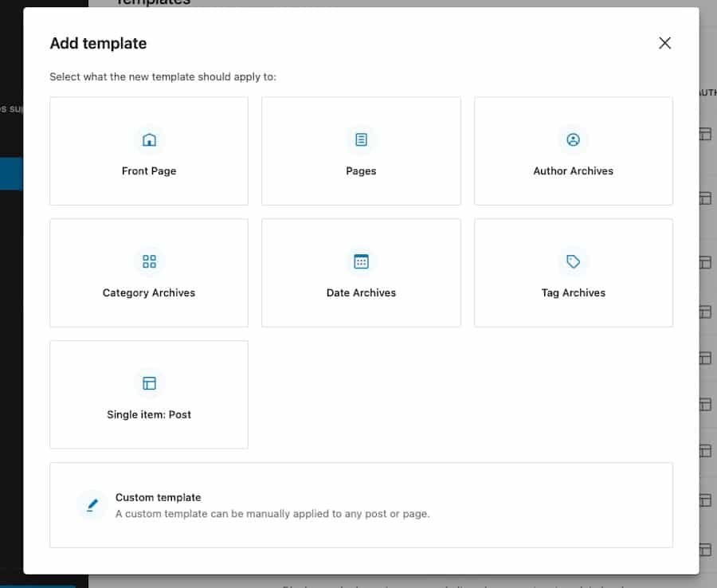This screenshot has width=717, height=588.
Task: Close the Add template dialog
Action: tap(664, 43)
